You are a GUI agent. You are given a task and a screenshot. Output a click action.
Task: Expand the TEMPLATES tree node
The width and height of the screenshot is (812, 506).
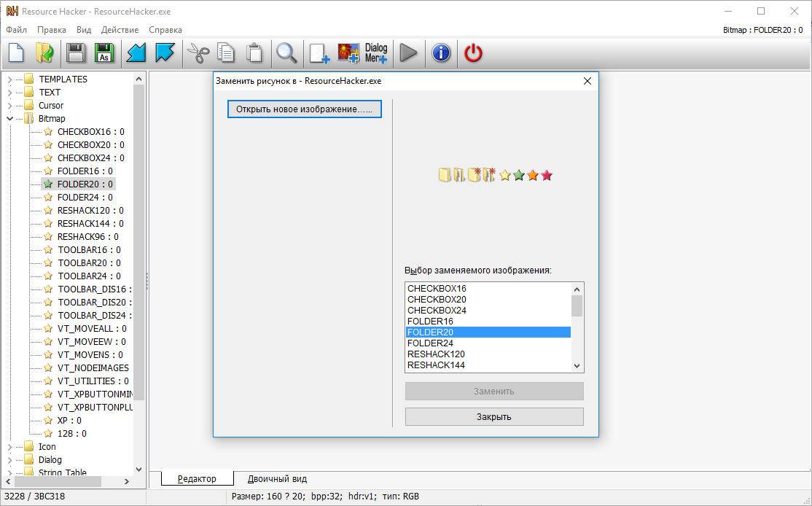[9, 79]
